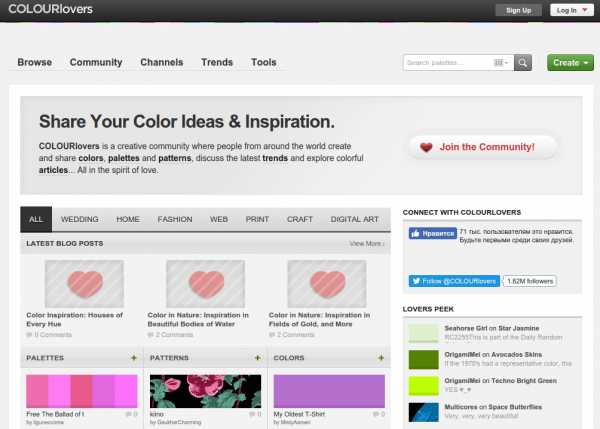Click the Sign Up button
This screenshot has width=600, height=429.
point(519,10)
